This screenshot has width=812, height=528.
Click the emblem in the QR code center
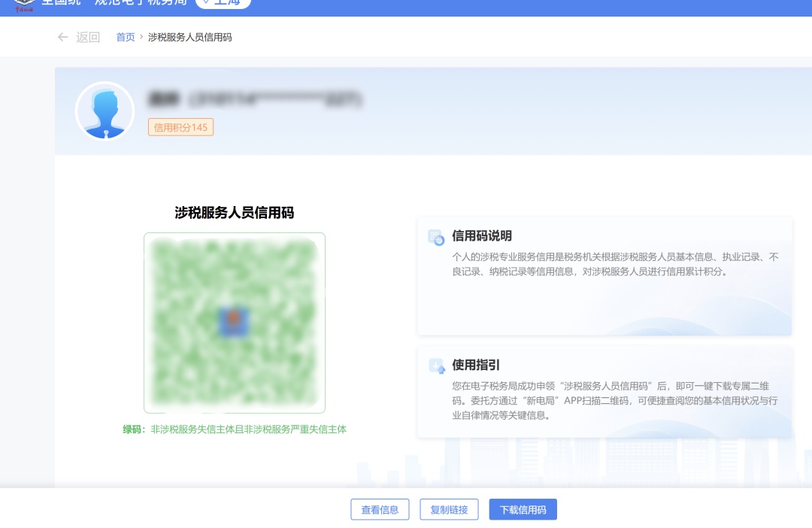point(234,321)
